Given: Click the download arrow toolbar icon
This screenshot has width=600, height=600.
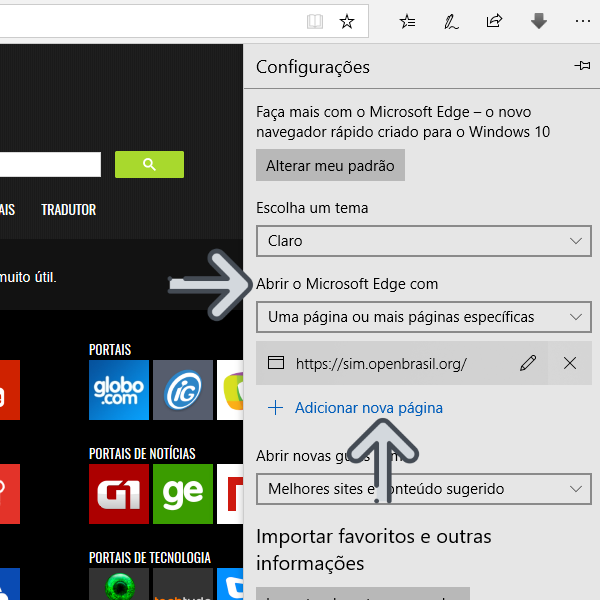Looking at the screenshot, I should [539, 21].
